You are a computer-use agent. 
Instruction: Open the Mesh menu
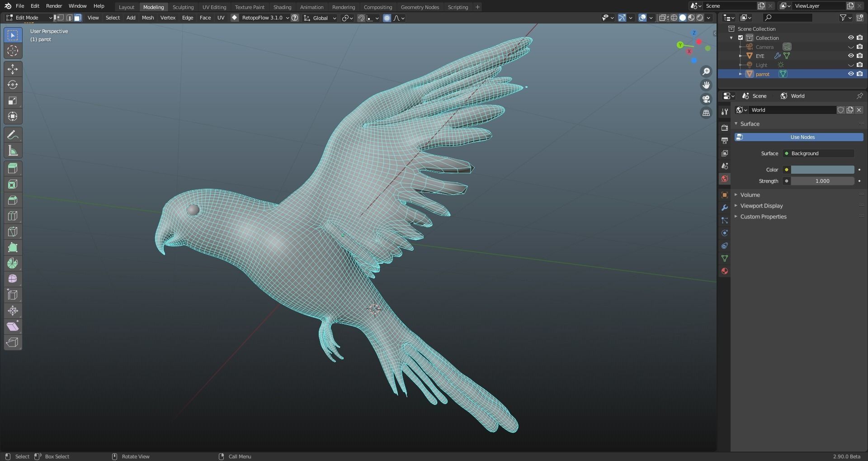(147, 18)
